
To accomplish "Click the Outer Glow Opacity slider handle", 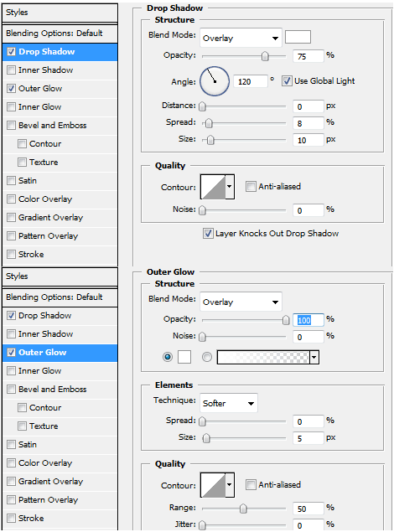I will [x=286, y=320].
